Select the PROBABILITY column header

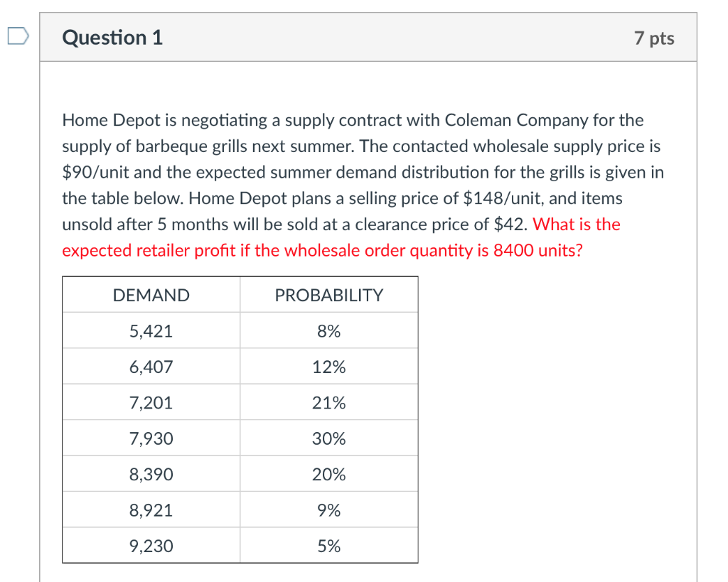click(328, 295)
